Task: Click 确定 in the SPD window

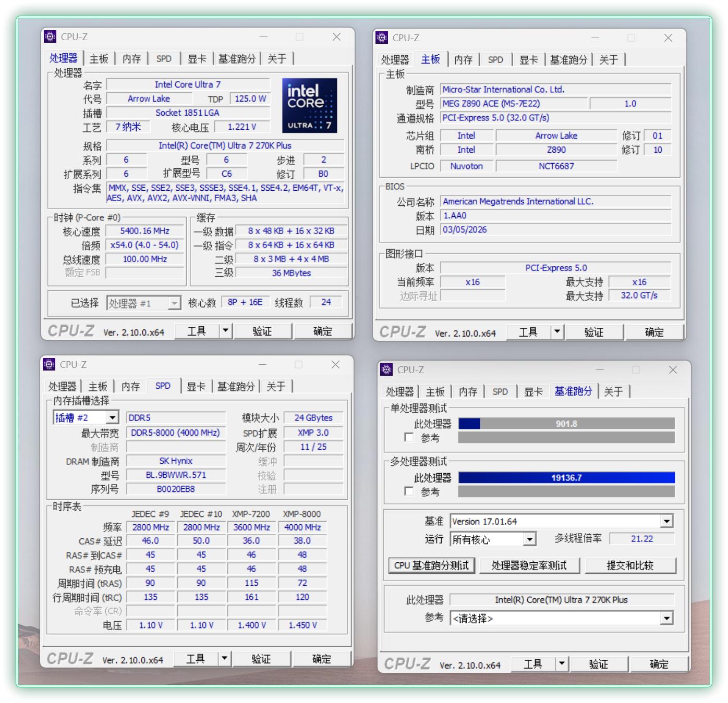Action: click(x=322, y=659)
